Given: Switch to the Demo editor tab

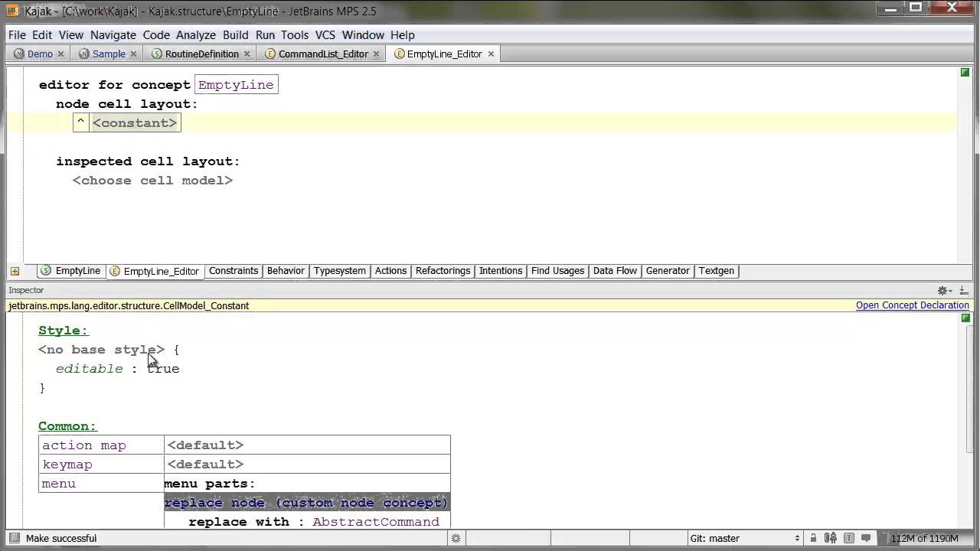Looking at the screenshot, I should pyautogui.click(x=40, y=54).
